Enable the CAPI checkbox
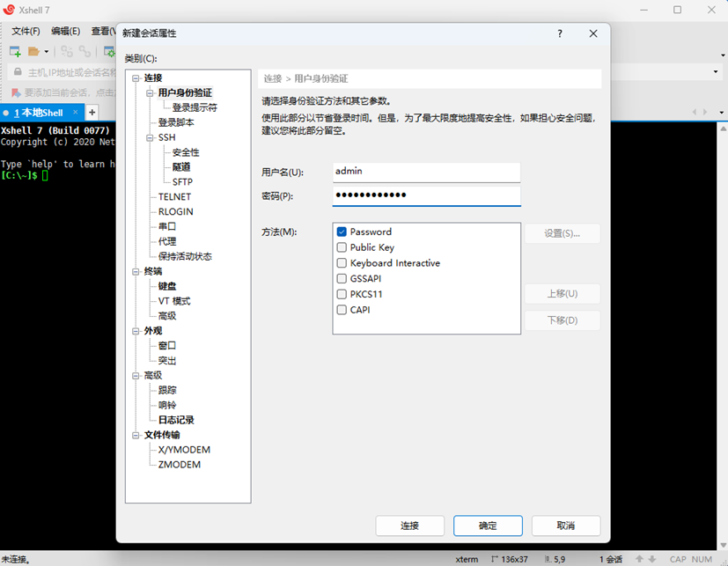This screenshot has width=728, height=566. click(342, 310)
